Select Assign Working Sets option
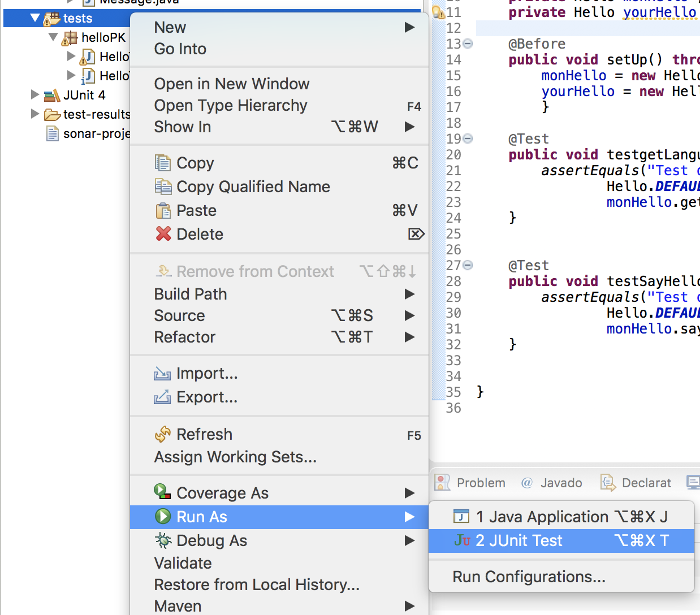This screenshot has width=700, height=615. click(x=235, y=457)
